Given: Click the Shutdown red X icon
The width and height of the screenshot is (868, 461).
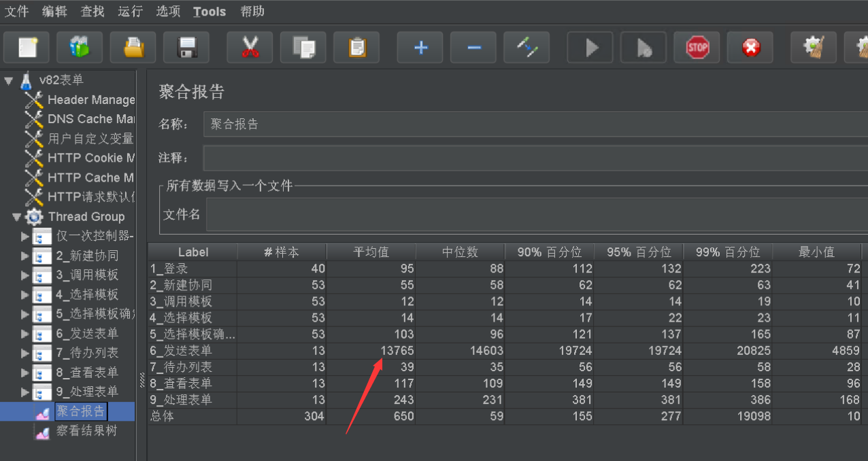Looking at the screenshot, I should tap(750, 48).
